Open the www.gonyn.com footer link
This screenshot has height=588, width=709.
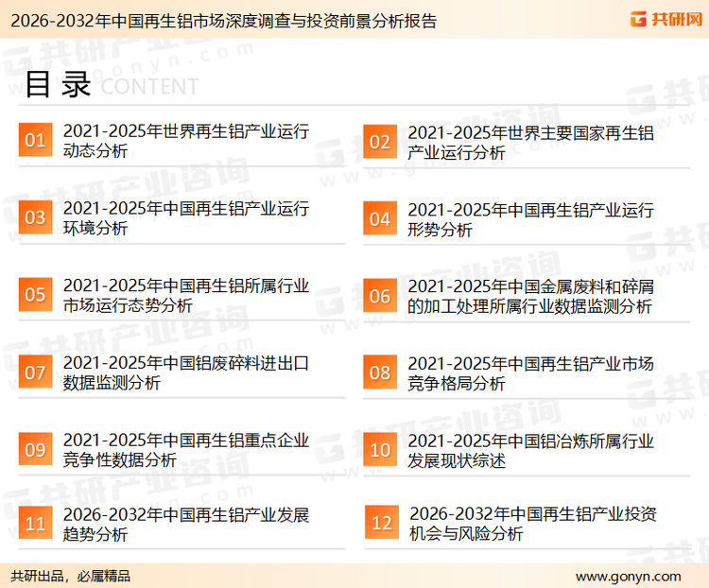[x=628, y=577]
